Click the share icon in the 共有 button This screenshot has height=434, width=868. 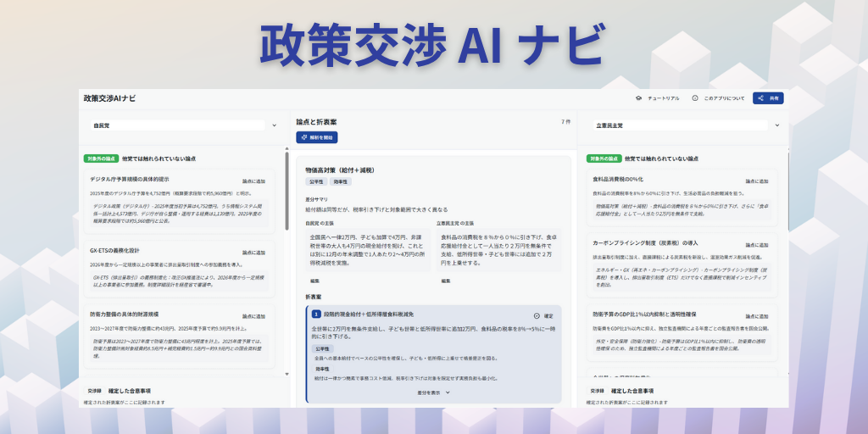click(762, 98)
